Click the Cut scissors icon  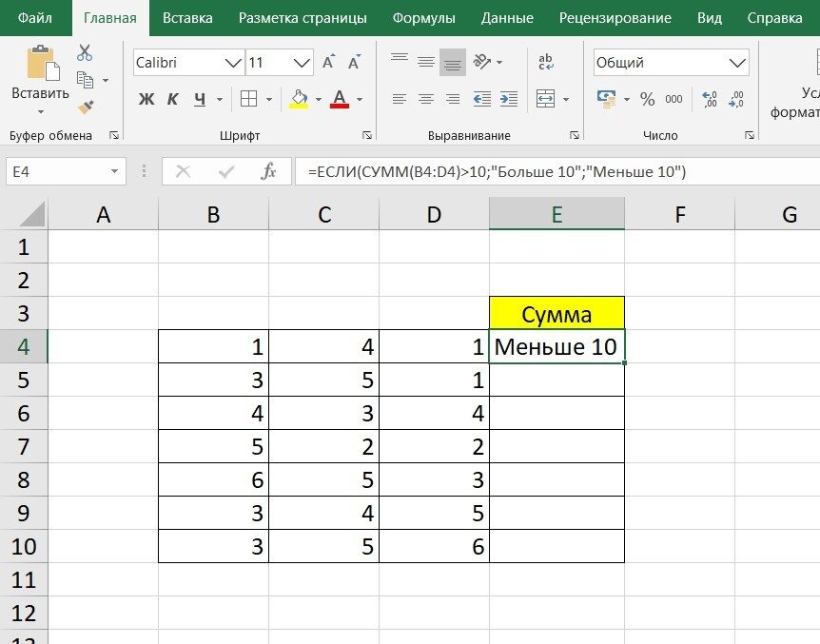pyautogui.click(x=85, y=53)
